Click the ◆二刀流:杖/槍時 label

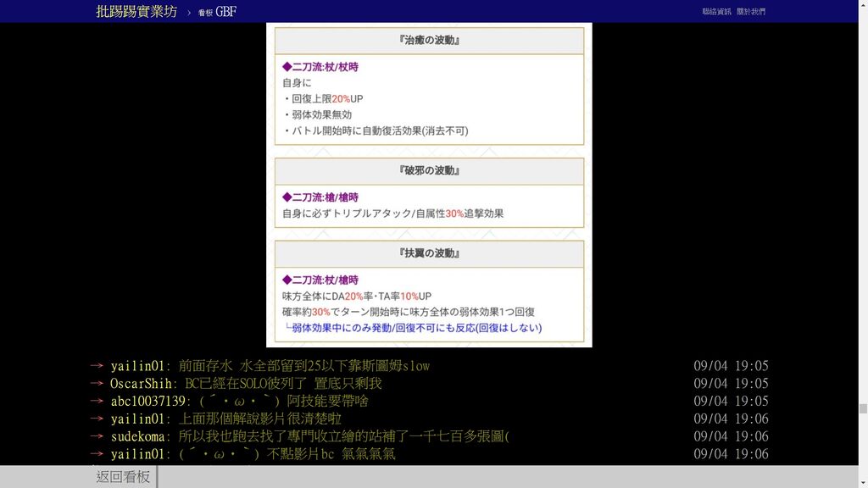(320, 280)
